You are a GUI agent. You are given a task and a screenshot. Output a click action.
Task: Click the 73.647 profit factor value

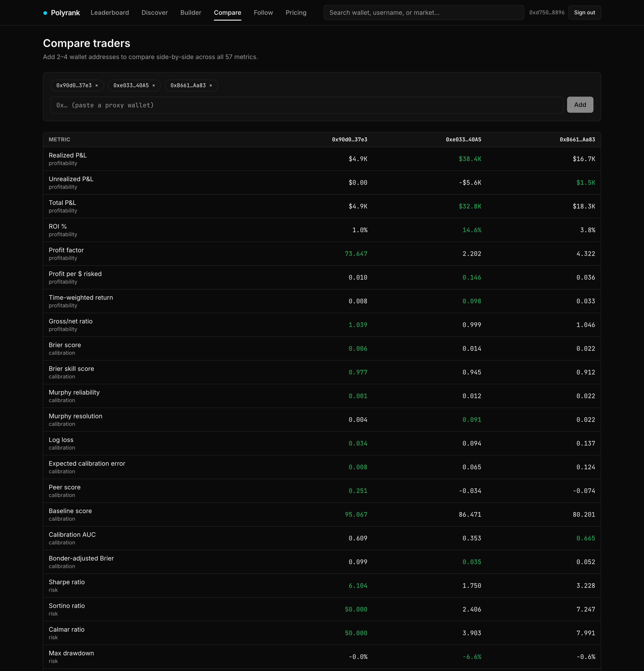(x=356, y=254)
